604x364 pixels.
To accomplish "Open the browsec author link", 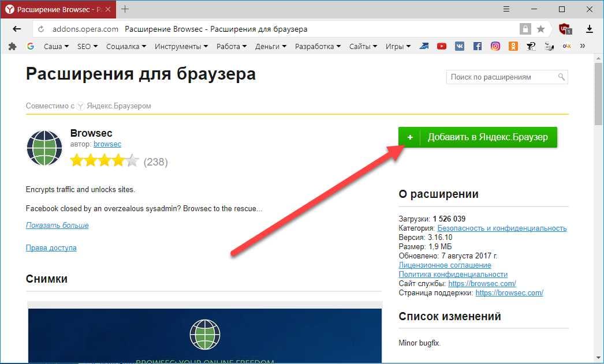I will coord(107,144).
